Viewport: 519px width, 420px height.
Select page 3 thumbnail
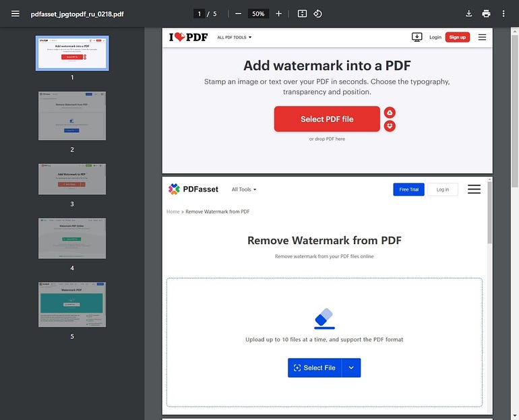[72, 179]
